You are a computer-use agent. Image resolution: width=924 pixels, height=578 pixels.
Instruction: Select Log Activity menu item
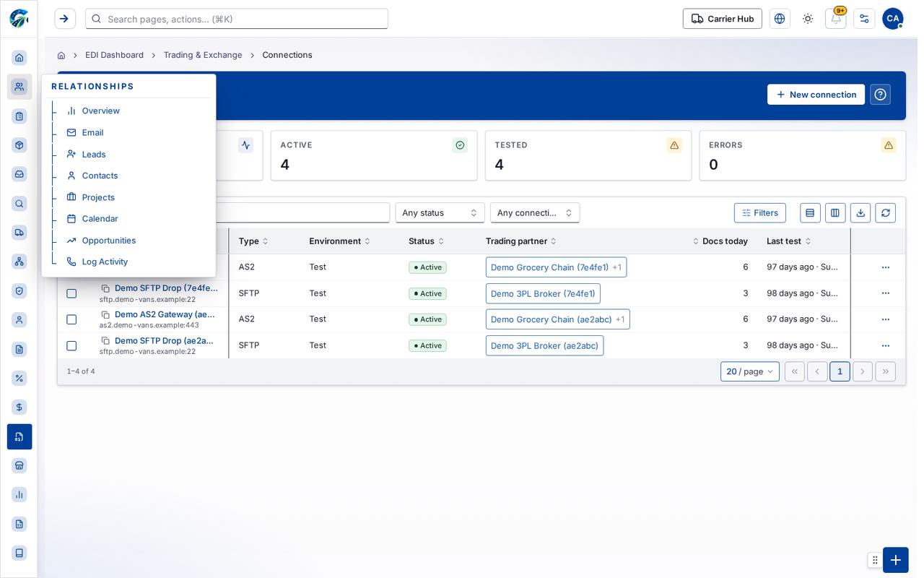(105, 262)
